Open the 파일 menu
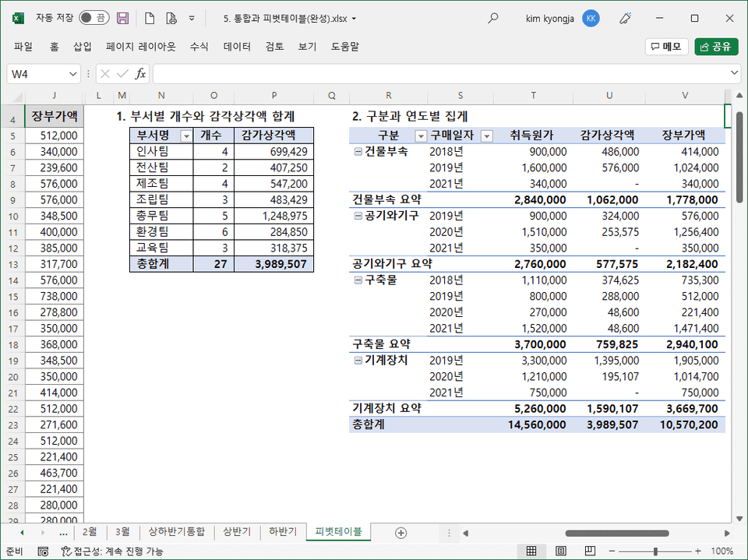The image size is (748, 560). tap(23, 47)
